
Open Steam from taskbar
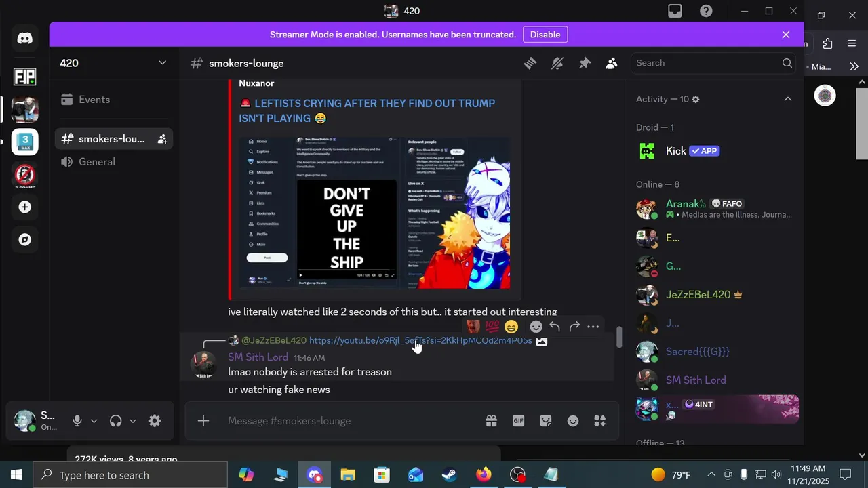coord(450,475)
